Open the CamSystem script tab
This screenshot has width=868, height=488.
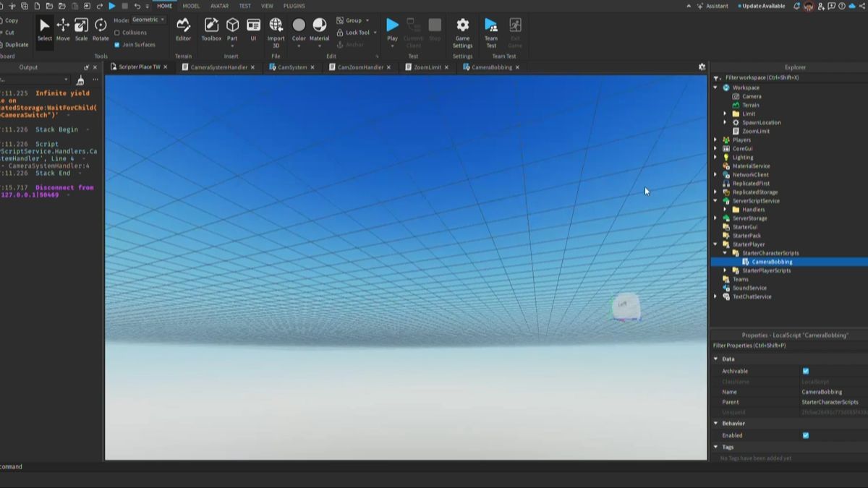coord(292,67)
